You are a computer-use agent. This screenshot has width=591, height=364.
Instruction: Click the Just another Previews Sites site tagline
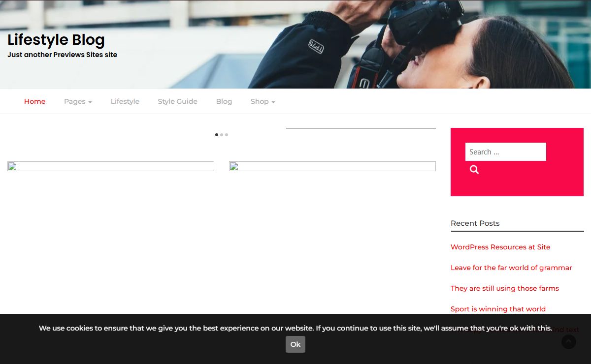(62, 55)
